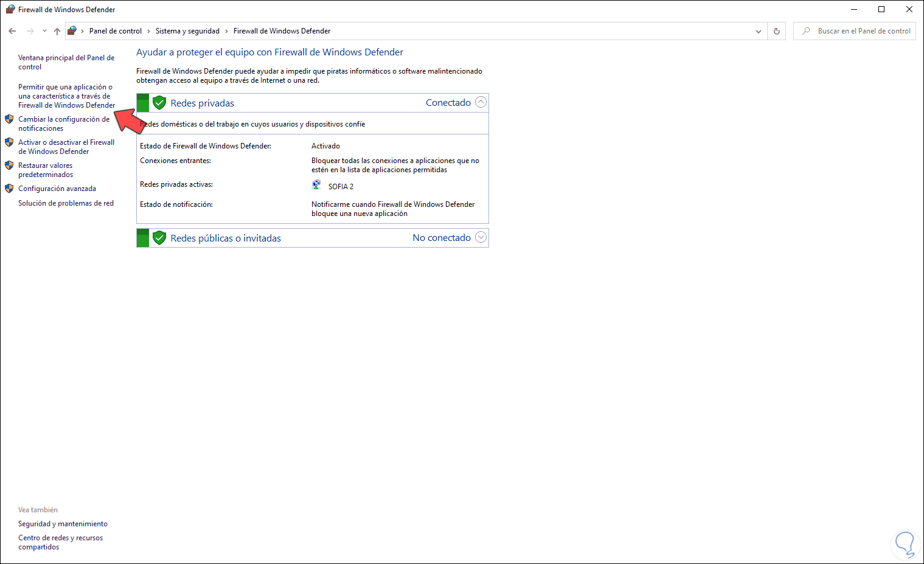Viewport: 924px width, 564px height.
Task: Click the search magnifier icon
Action: tap(806, 31)
